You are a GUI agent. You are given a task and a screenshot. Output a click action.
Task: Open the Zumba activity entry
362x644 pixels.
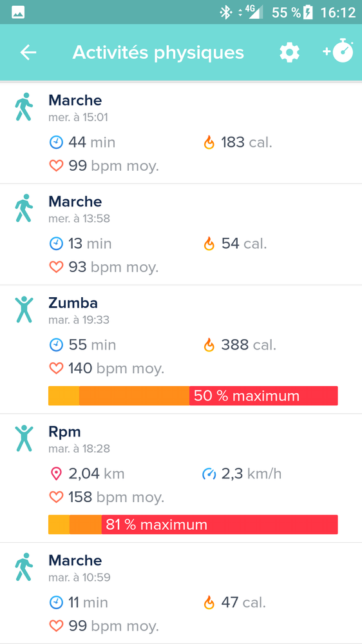coord(181,349)
